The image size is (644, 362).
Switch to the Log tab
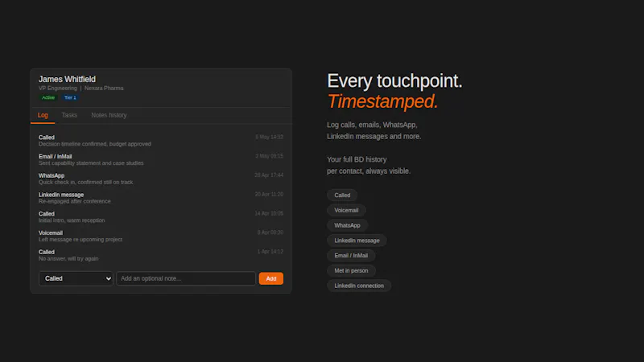pyautogui.click(x=43, y=115)
